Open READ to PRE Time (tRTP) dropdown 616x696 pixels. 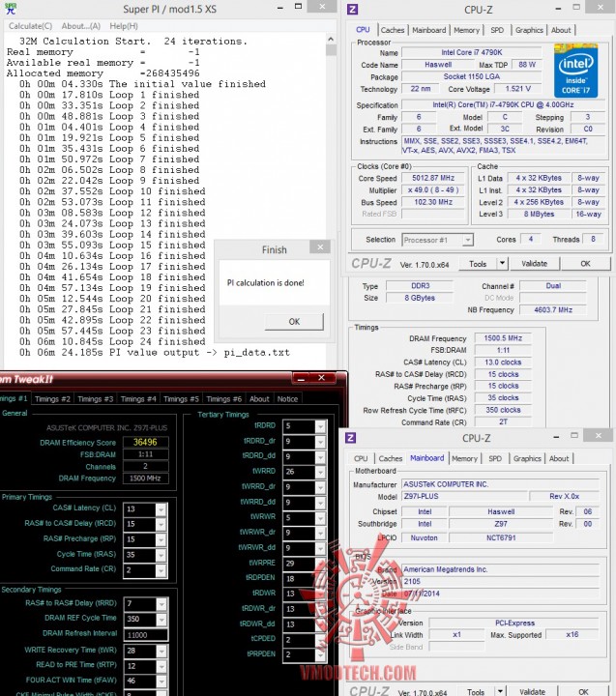click(161, 666)
